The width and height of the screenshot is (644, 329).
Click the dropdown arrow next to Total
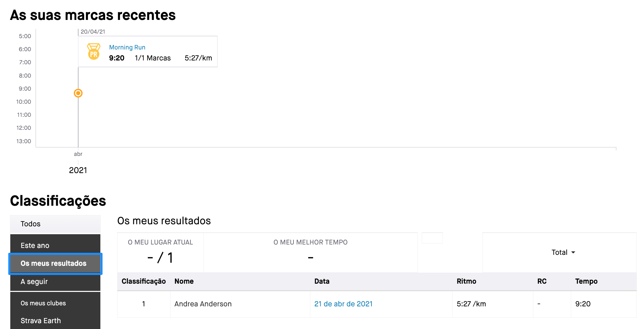(x=573, y=252)
